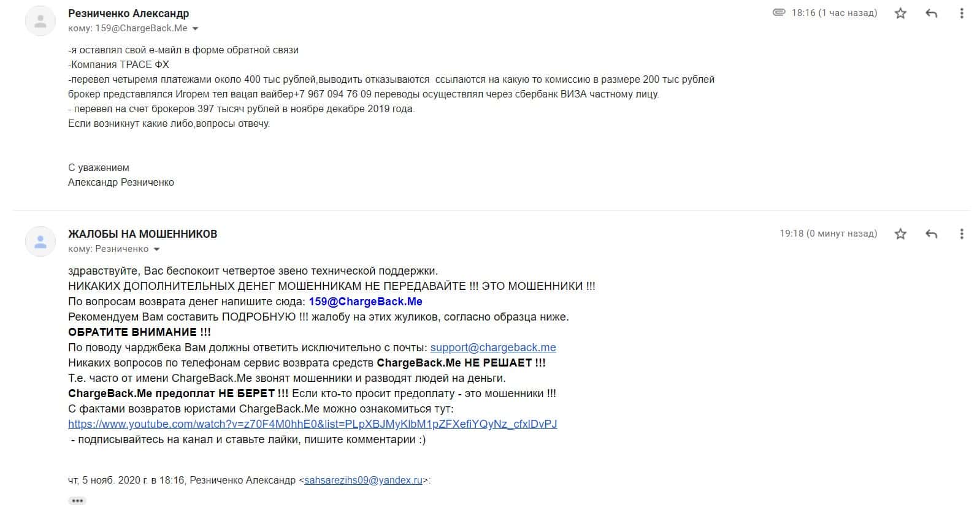The width and height of the screenshot is (980, 513).
Task: Click sender name ЖАЛОБЫ НА МОШЕННИКОВ
Action: tap(143, 234)
